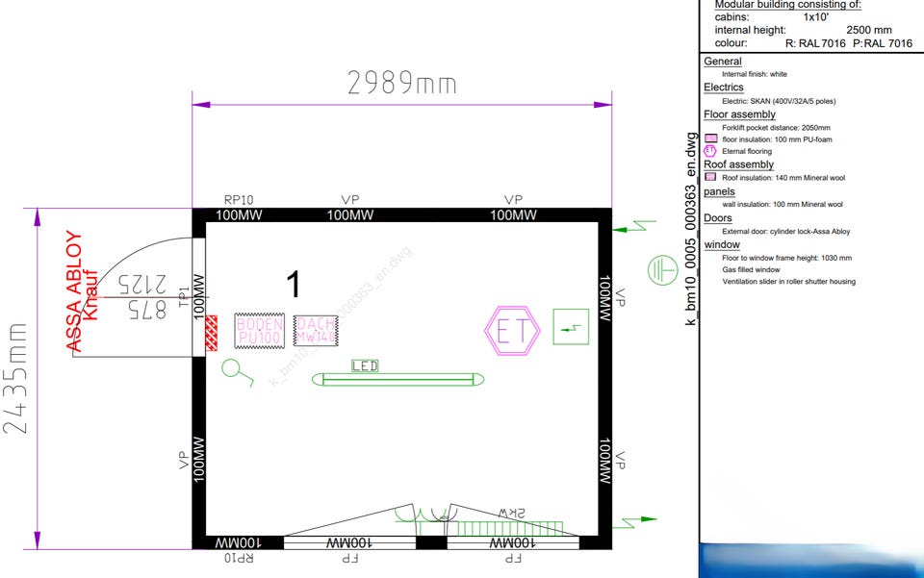
Task: Click the '2989mm' width dimension
Action: [x=402, y=83]
